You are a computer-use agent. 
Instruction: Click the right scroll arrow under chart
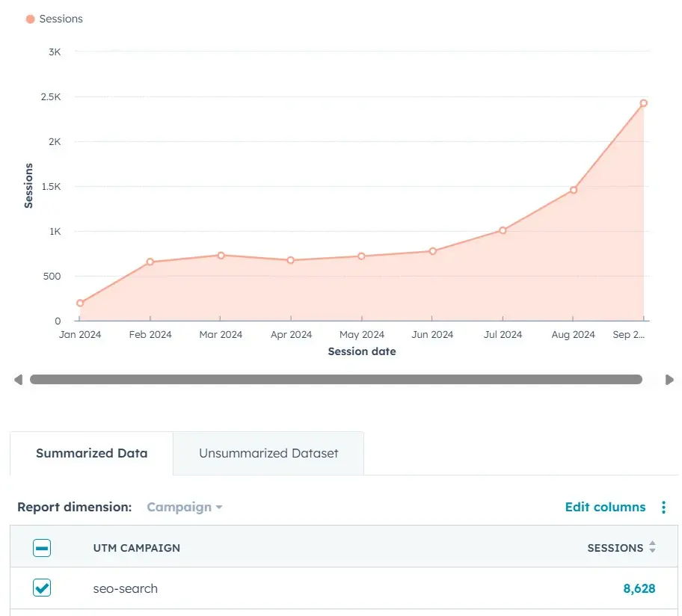point(669,380)
